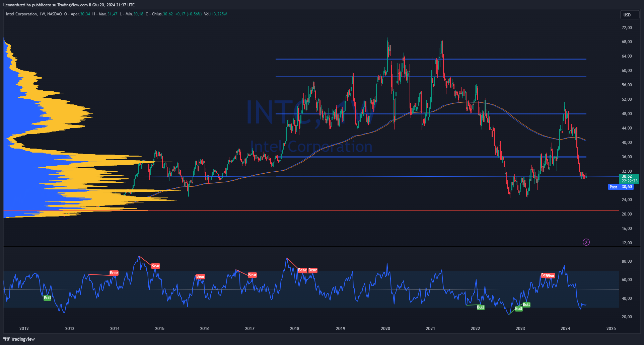Click the 2014 year label on time axis
Viewport: 644px width, 345px height.
click(115, 329)
